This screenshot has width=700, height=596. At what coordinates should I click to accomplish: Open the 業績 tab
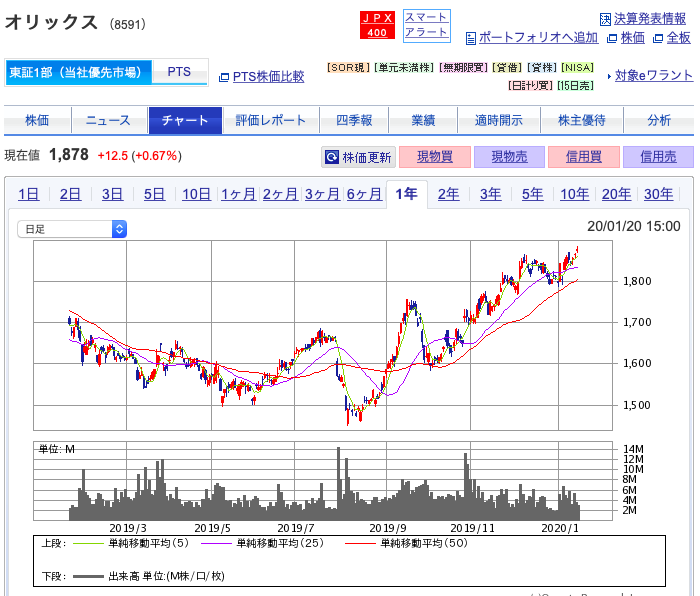(423, 120)
